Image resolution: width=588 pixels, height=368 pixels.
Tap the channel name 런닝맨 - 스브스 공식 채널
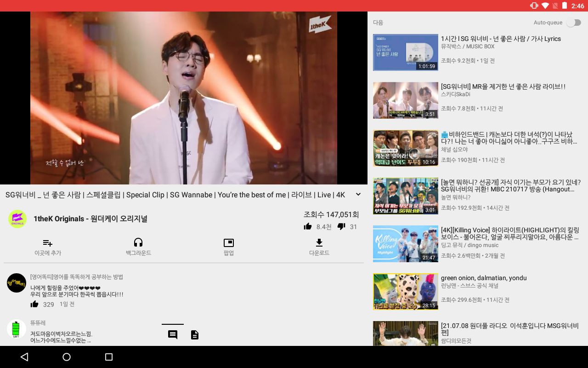[469, 286]
